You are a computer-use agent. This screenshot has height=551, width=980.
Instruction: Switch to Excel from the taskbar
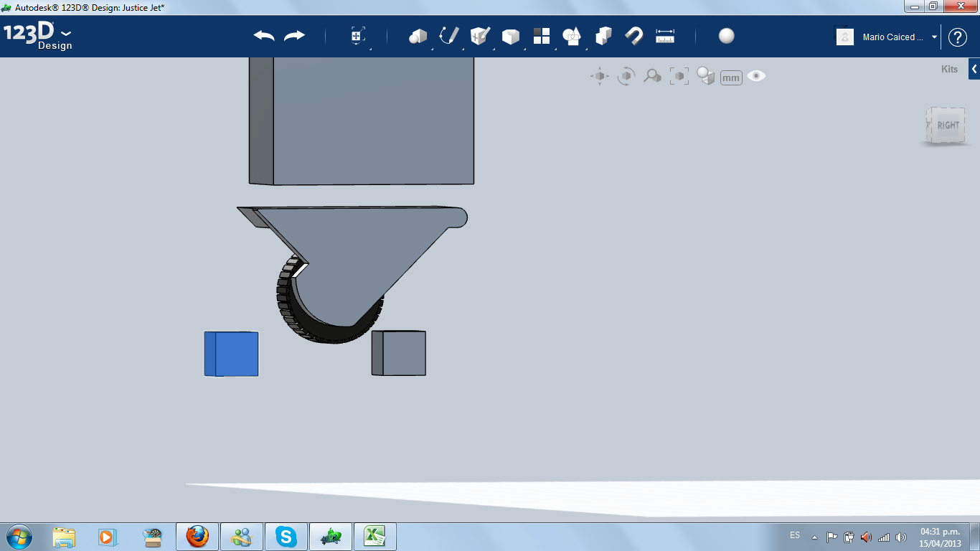(x=375, y=537)
